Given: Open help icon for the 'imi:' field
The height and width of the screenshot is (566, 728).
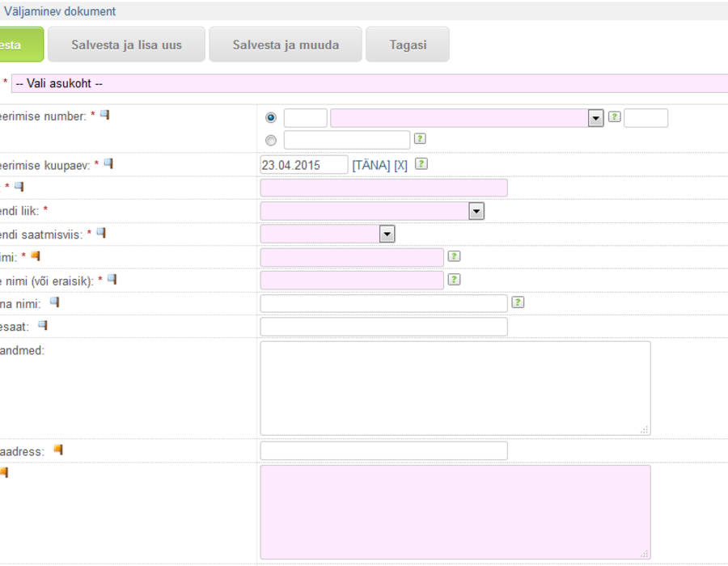Looking at the screenshot, I should (454, 256).
